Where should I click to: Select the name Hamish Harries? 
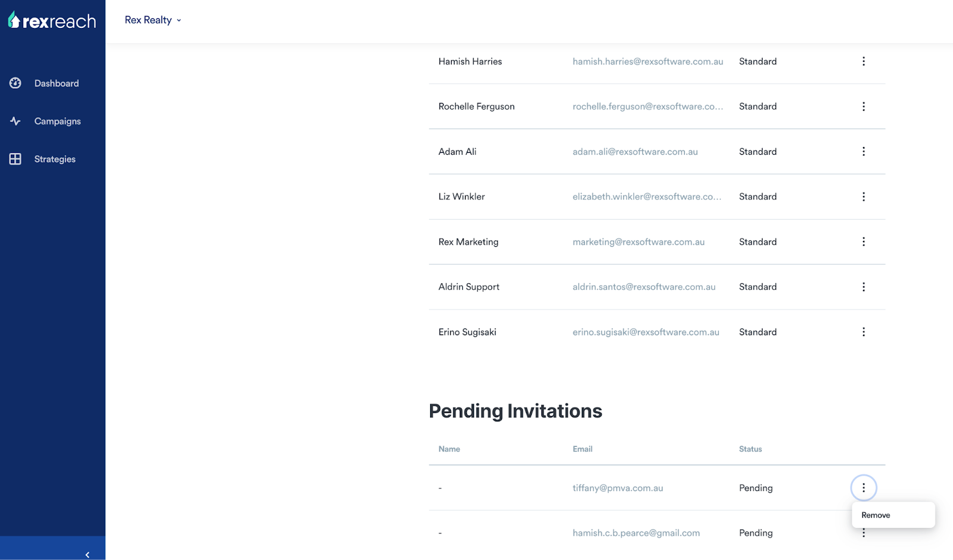coord(470,61)
